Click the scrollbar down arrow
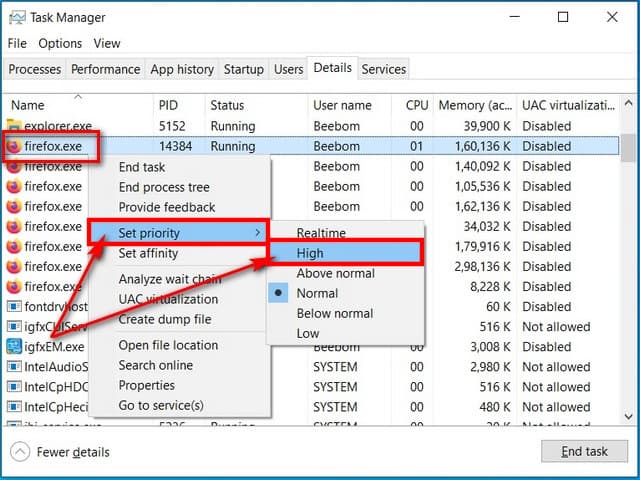The image size is (640, 480). tap(628, 416)
